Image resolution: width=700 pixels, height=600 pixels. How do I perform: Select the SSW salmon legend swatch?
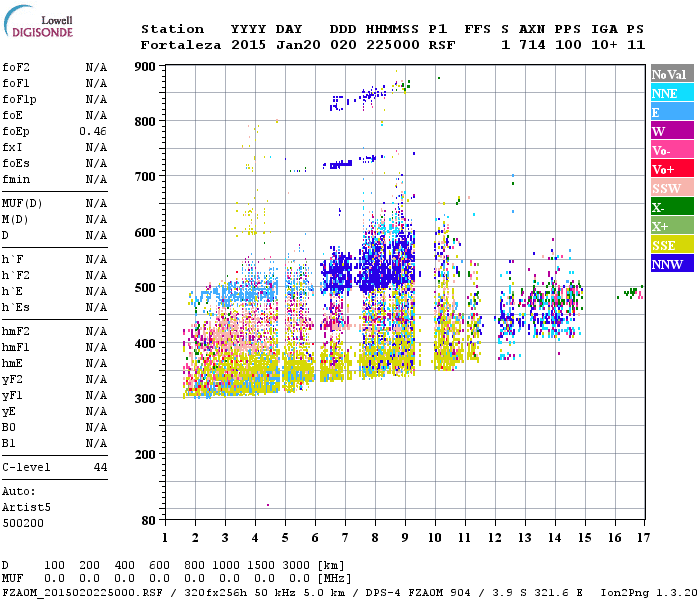pyautogui.click(x=672, y=188)
